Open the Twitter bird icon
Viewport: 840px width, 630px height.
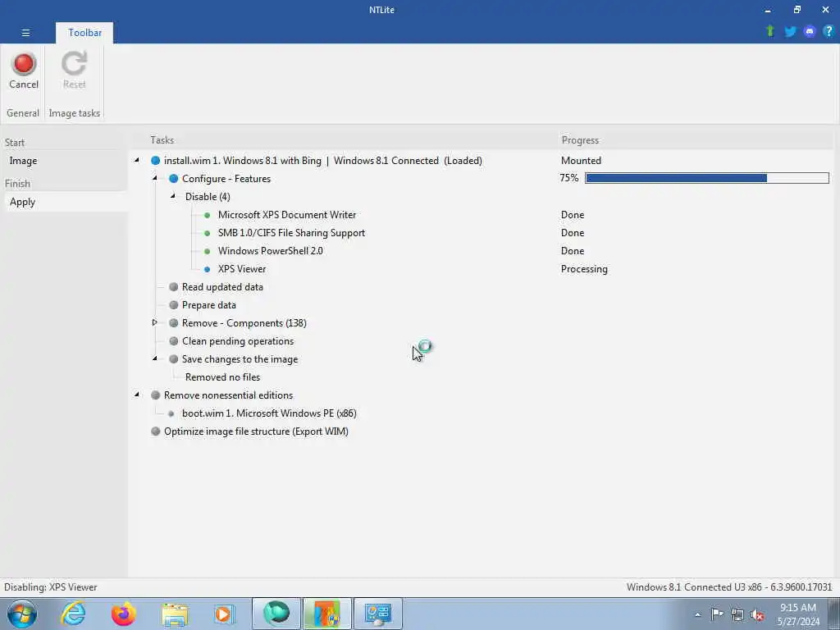coord(790,32)
